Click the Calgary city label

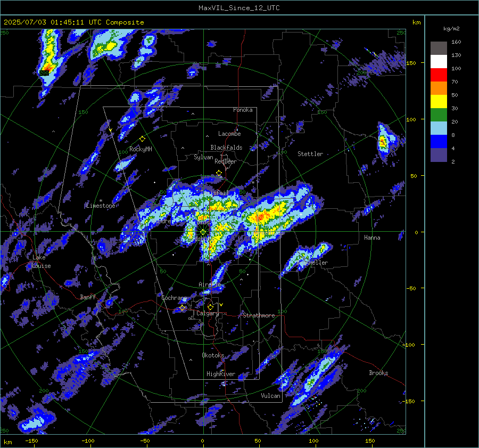coord(208,313)
